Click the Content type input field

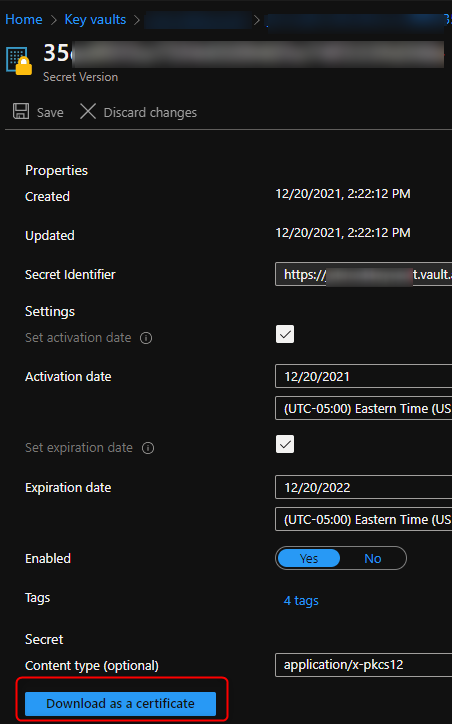363,665
